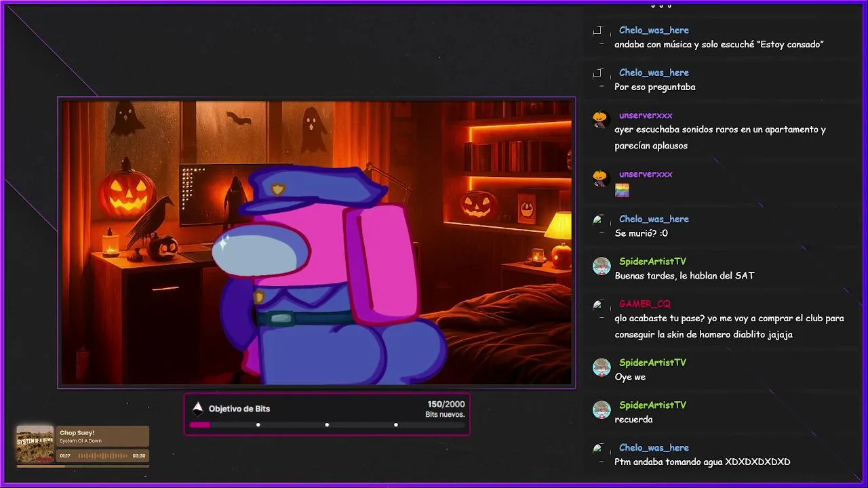Click the Bits goal progress bar
868x488 pixels.
327,425
